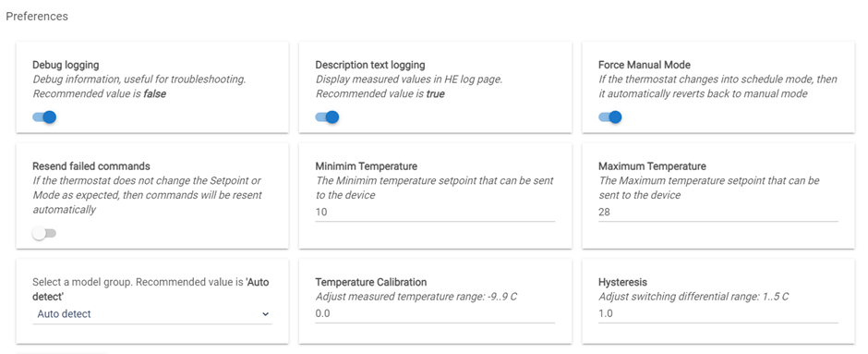The height and width of the screenshot is (354, 868).
Task: Click the 'Description text logging' title label
Action: click(x=370, y=65)
